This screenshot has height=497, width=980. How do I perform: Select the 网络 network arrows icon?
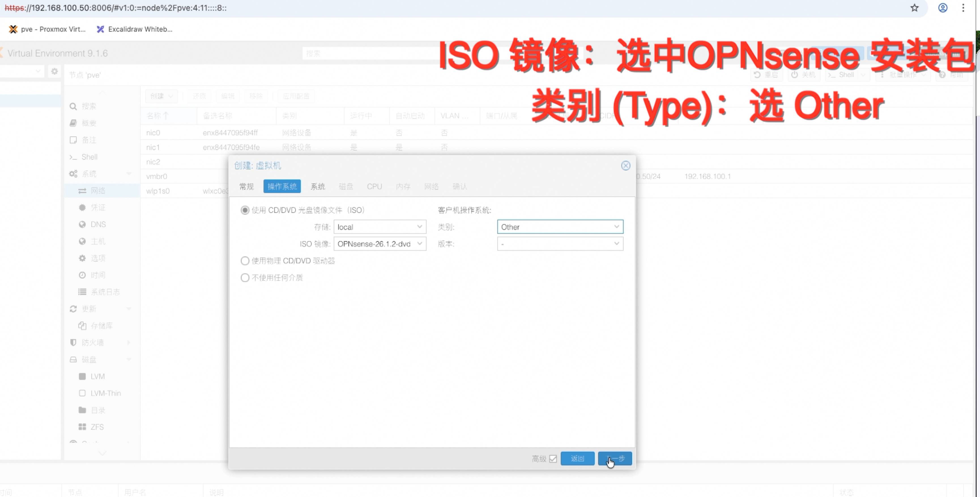pos(82,191)
